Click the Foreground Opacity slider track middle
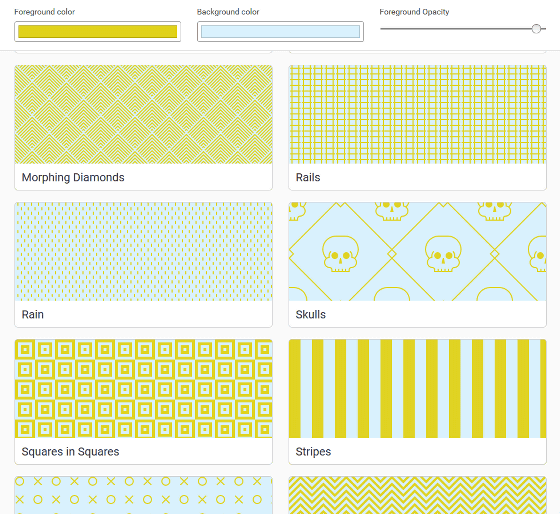The image size is (560, 514). (x=463, y=29)
